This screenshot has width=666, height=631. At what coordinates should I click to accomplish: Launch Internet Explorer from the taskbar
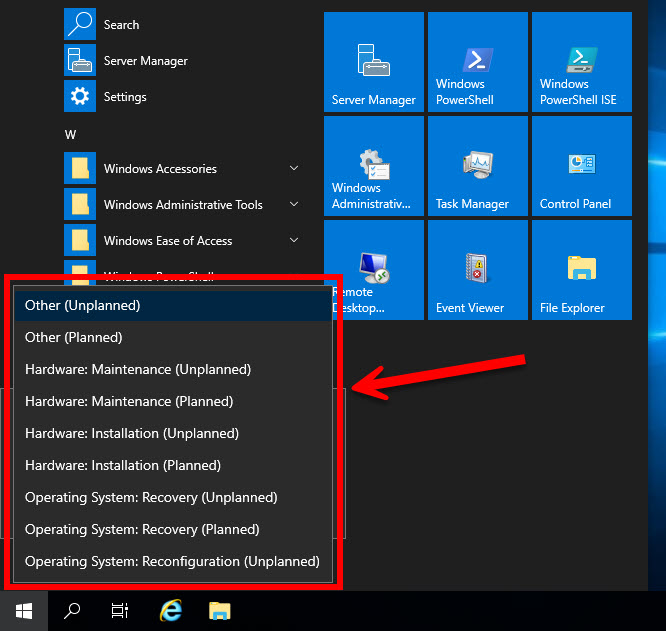click(x=171, y=611)
